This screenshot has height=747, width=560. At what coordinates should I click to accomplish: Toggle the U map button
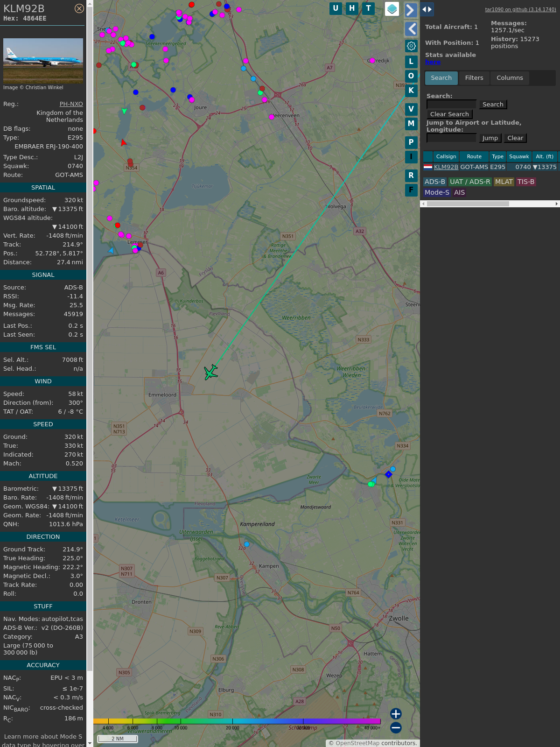[336, 8]
